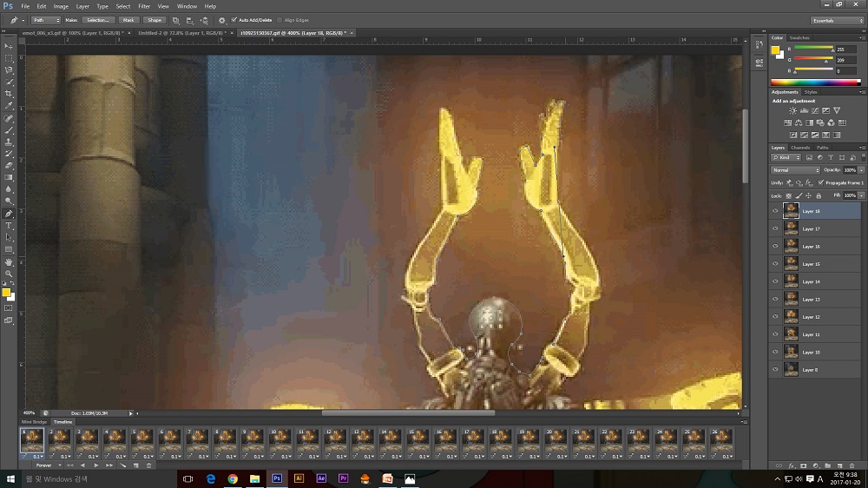Image resolution: width=868 pixels, height=488 pixels.
Task: Open Premiere Pro from the taskbar
Action: (x=343, y=478)
